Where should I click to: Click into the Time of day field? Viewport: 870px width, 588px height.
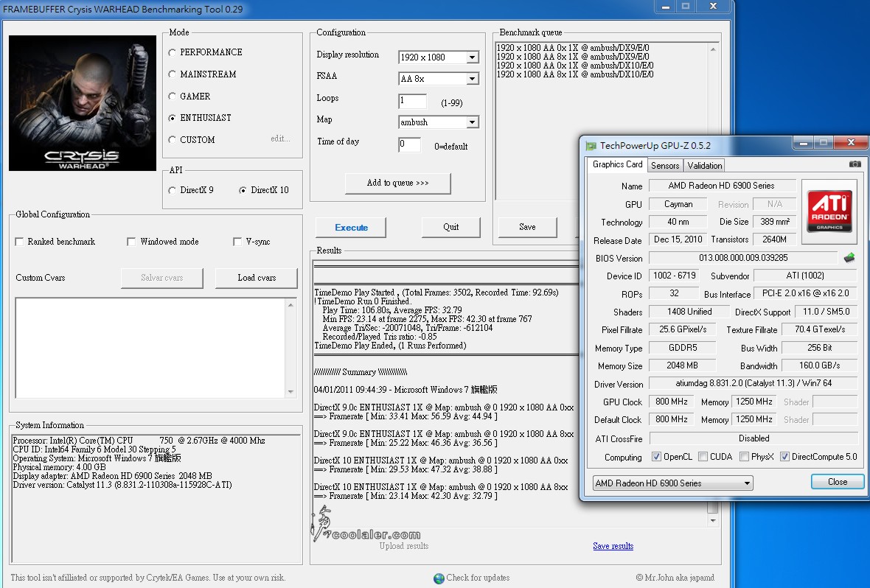coord(409,144)
